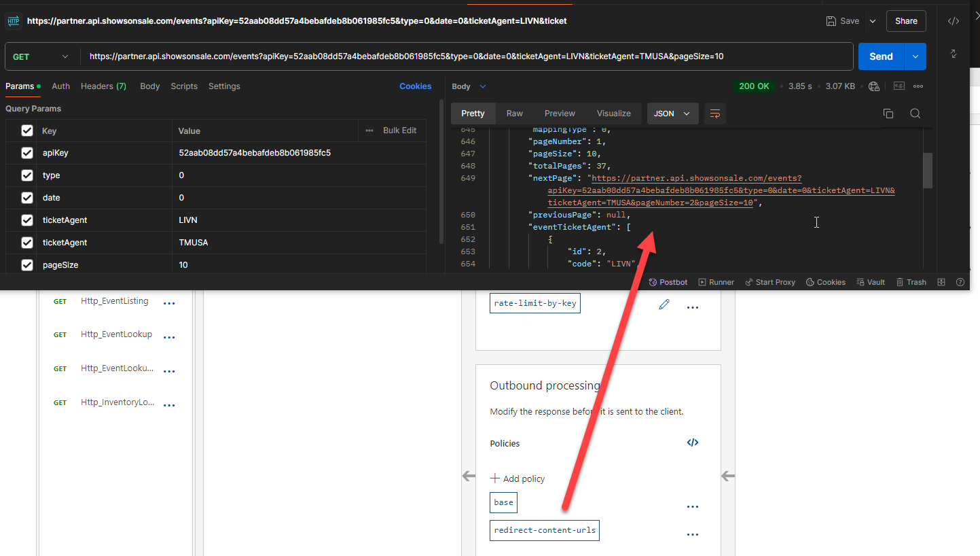Click the Cookies link beside request tabs
The image size is (980, 556).
[x=416, y=86]
